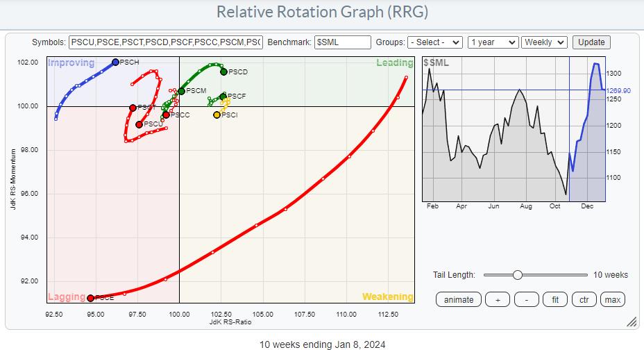Click the max button
This screenshot has height=350, width=644.
[612, 299]
